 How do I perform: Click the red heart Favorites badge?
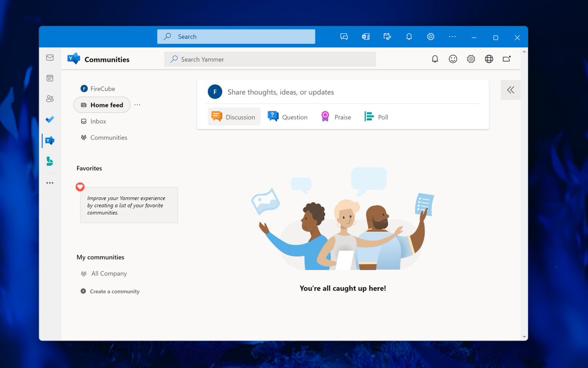[x=80, y=187]
